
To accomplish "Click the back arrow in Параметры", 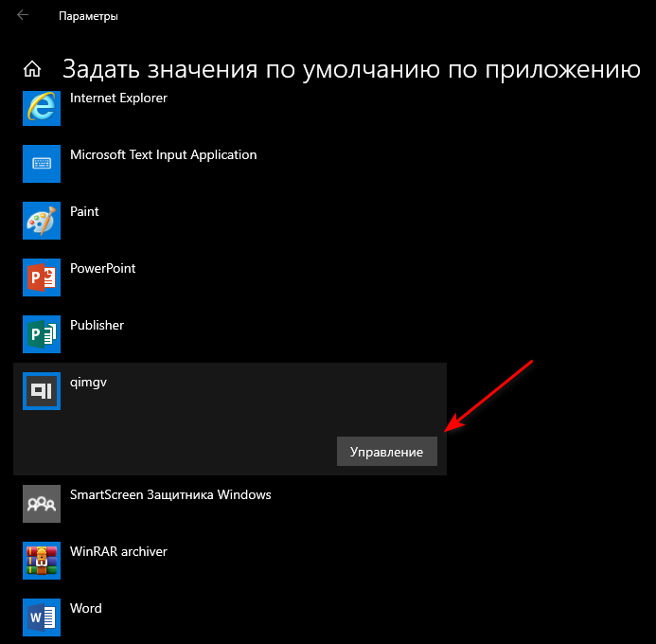I will 23,15.
